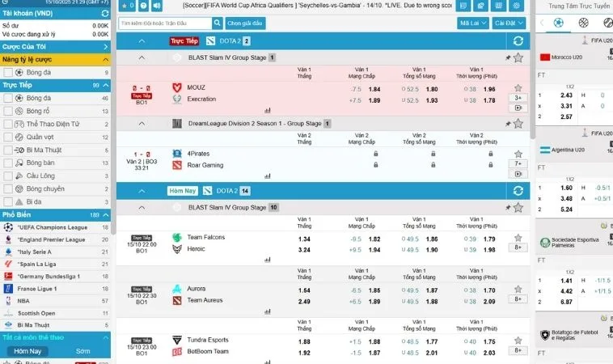Check the Bóng rổ live filter
The height and width of the screenshot is (364, 613).
8,111
